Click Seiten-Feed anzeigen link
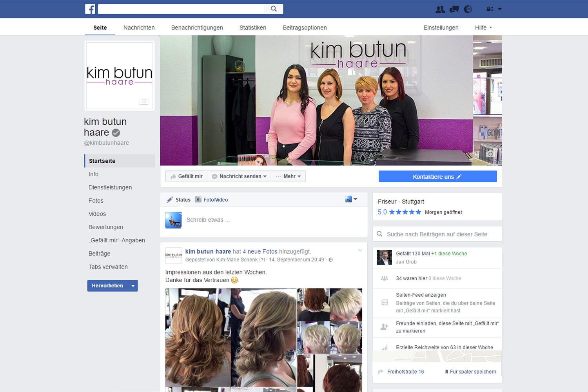 coord(421,295)
